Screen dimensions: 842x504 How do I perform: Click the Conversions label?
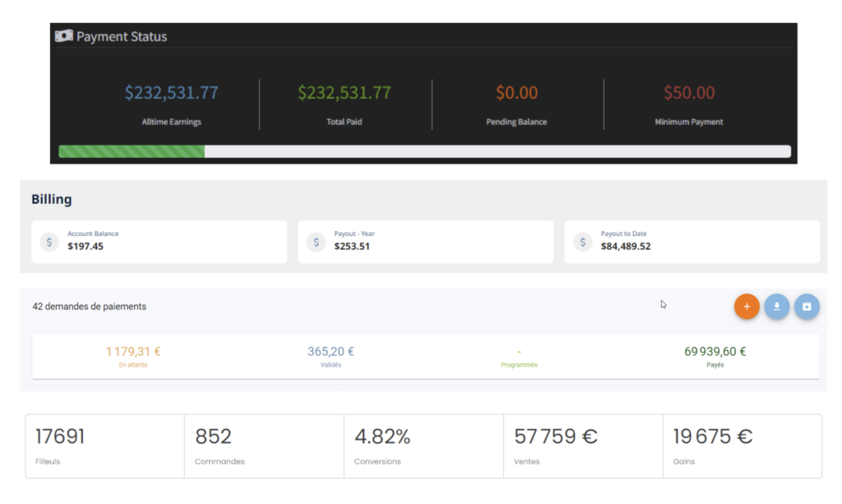pos(377,461)
